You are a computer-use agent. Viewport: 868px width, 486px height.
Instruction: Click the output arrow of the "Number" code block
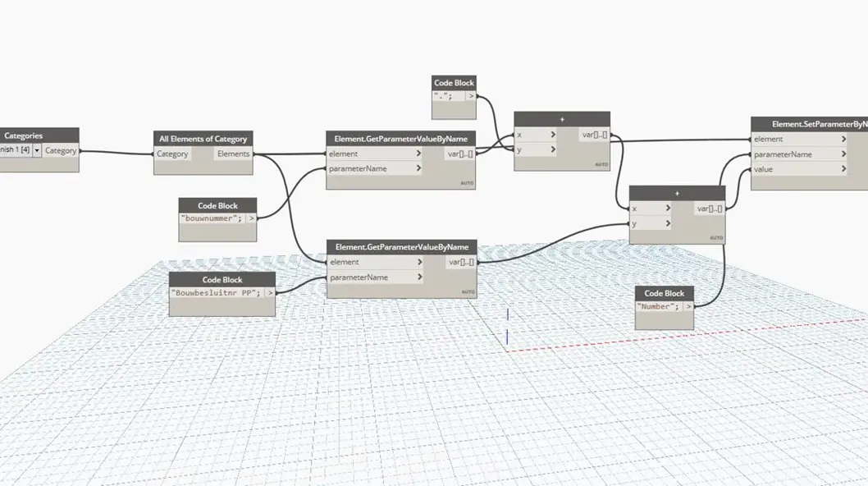tap(688, 307)
